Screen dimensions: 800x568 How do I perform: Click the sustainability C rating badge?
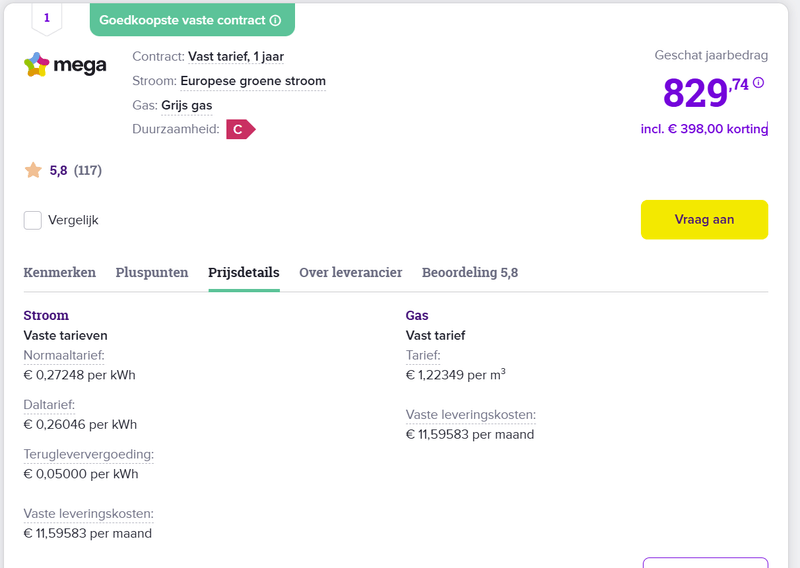[240, 129]
